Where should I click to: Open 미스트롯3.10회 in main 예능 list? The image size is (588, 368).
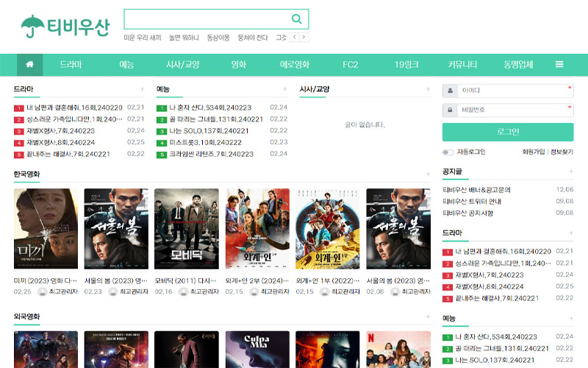pyautogui.click(x=205, y=143)
